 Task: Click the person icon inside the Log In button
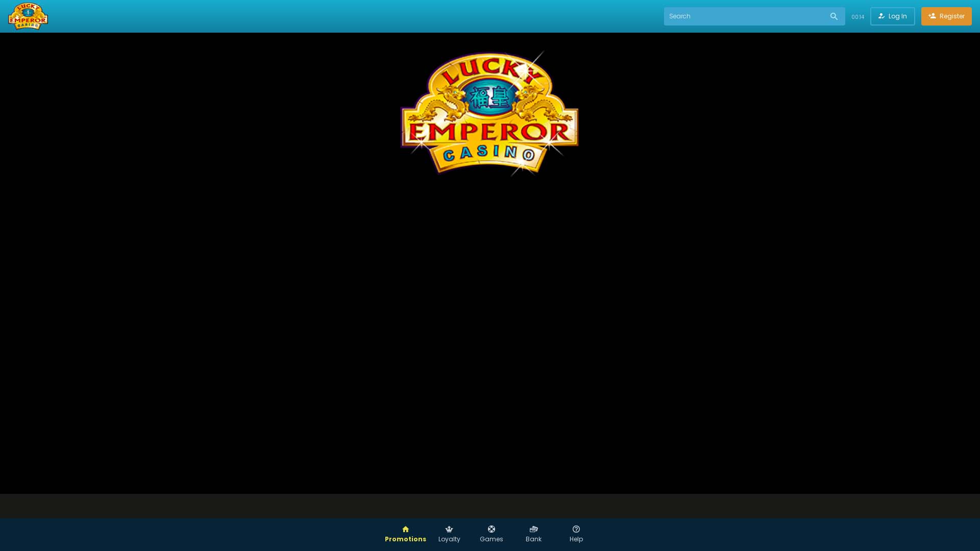pos(881,16)
